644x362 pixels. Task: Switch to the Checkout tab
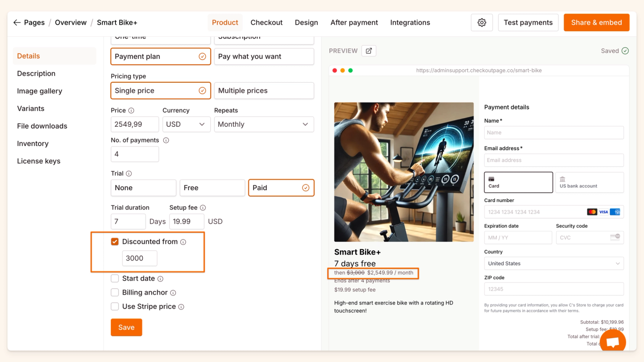tap(266, 23)
